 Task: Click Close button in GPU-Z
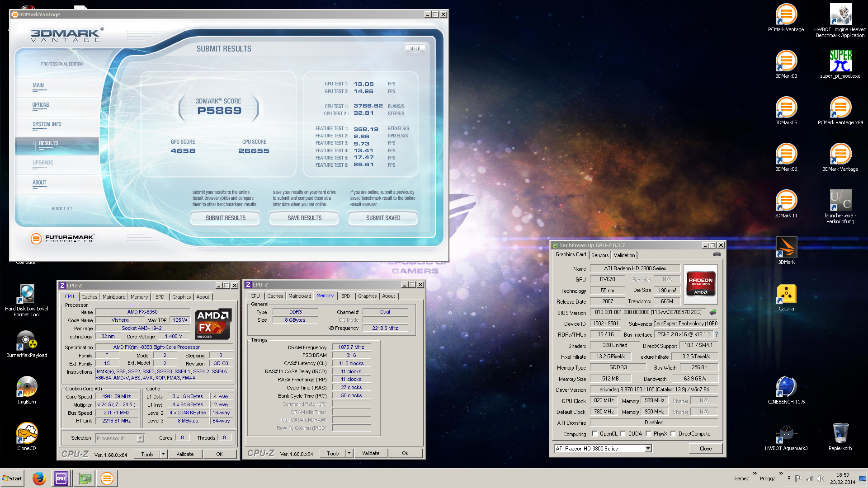point(705,449)
